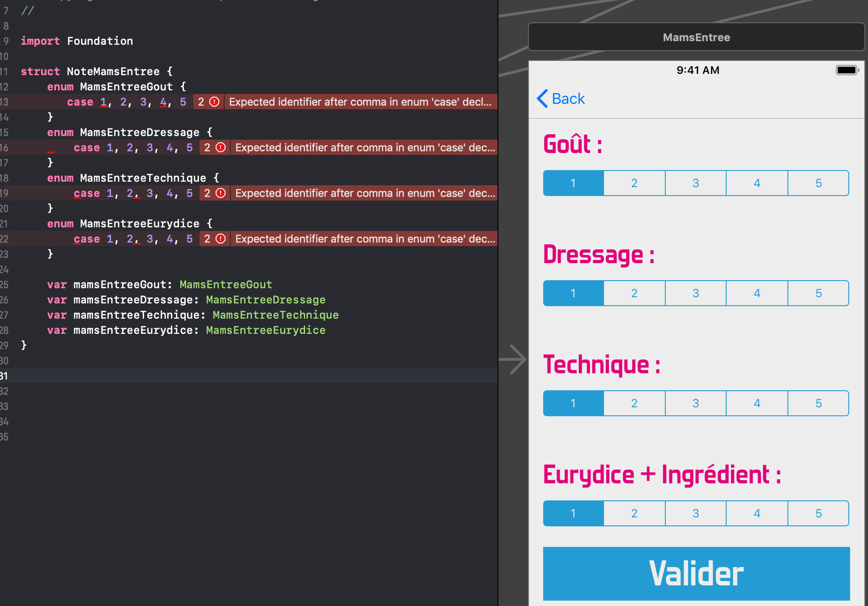
Task: Click the battery icon in status bar
Action: coord(847,70)
